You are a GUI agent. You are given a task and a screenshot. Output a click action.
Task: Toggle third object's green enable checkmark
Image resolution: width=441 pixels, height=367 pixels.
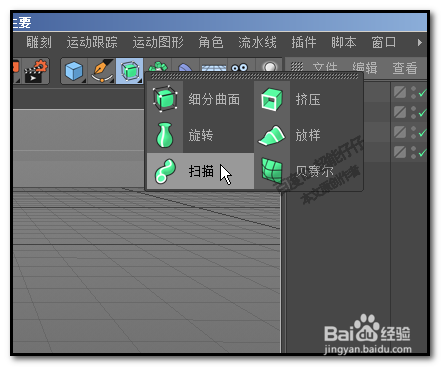423,133
